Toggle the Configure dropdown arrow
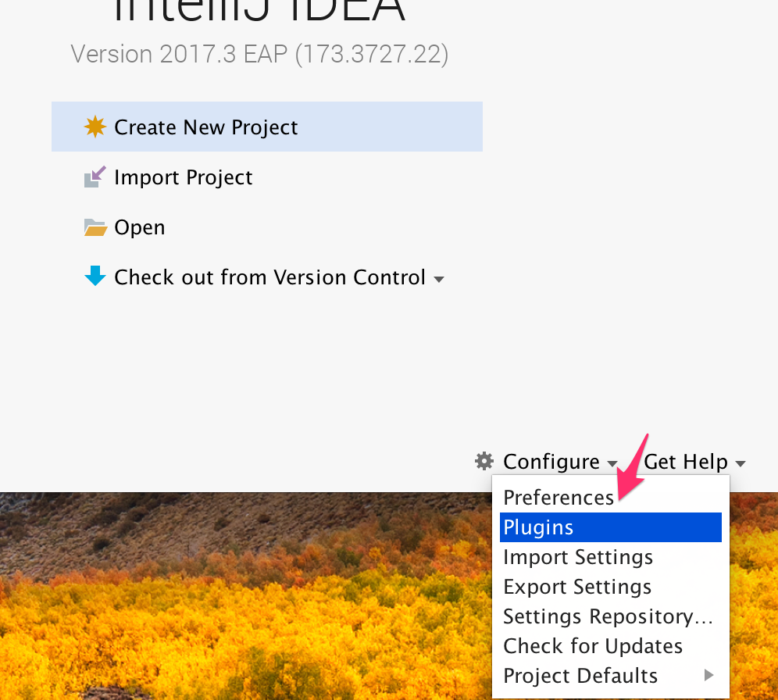 612,463
